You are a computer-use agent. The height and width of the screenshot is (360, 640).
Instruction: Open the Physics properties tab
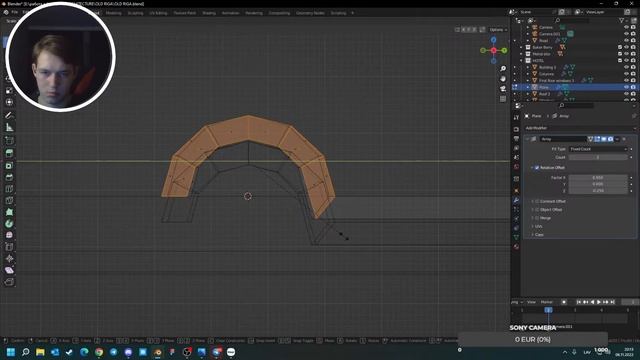516,219
